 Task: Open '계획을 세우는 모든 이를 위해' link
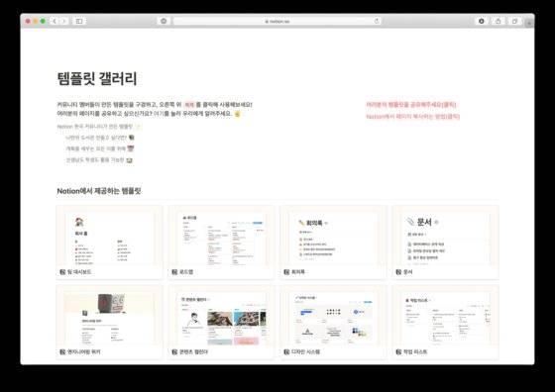tap(96, 148)
